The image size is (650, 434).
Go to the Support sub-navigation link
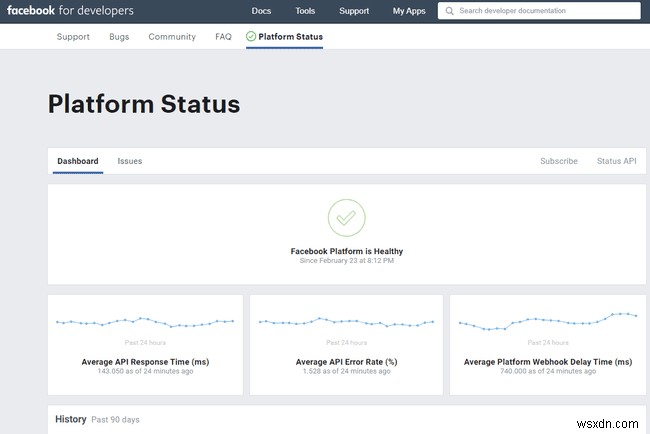pos(73,37)
